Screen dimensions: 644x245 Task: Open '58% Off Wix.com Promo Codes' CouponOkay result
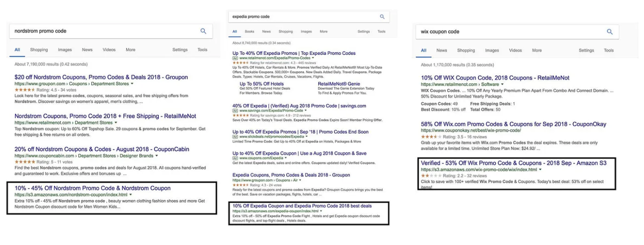point(514,124)
